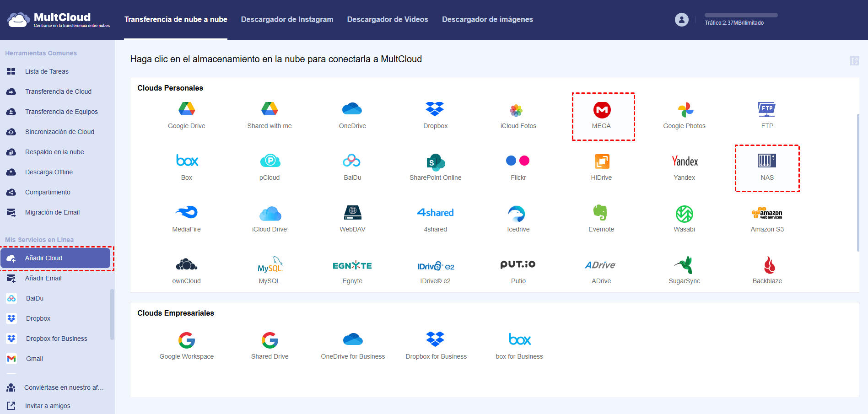This screenshot has width=868, height=414.
Task: Go to MultCloud home via logo
Action: 59,20
